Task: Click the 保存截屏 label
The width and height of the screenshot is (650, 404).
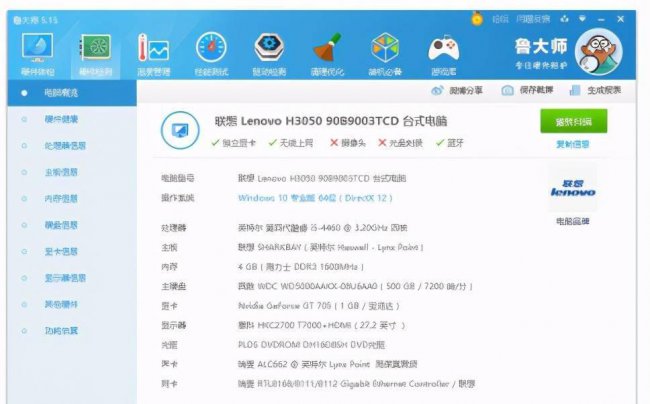Action: (x=536, y=90)
